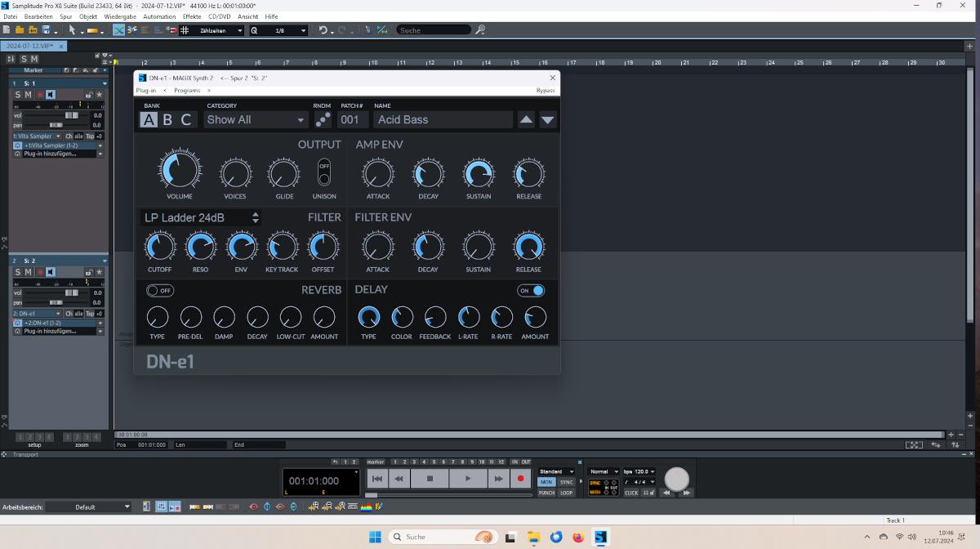Screen dimensions: 980x549
Task: Click the lock icon on track S: 2
Action: pyautogui.click(x=88, y=272)
